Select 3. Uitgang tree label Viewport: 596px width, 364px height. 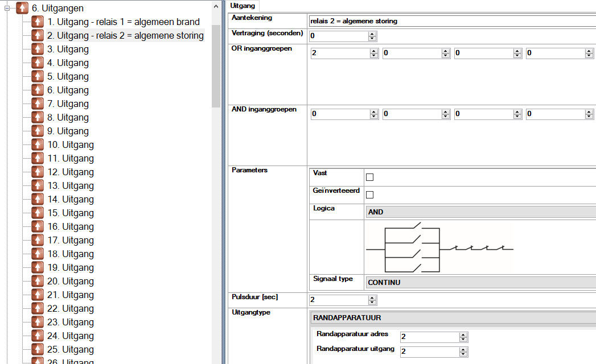pyautogui.click(x=68, y=49)
